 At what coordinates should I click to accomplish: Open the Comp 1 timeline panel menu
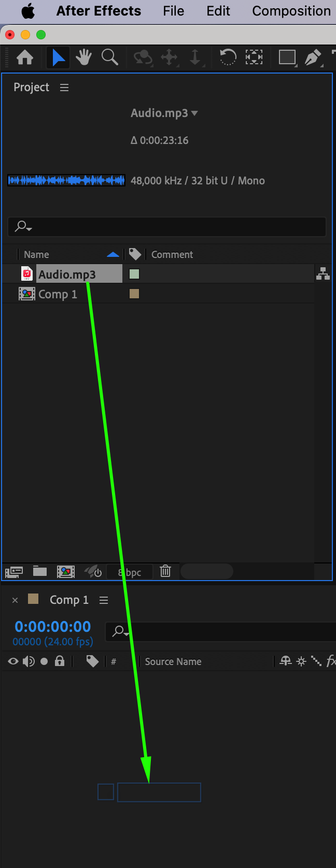click(x=104, y=600)
